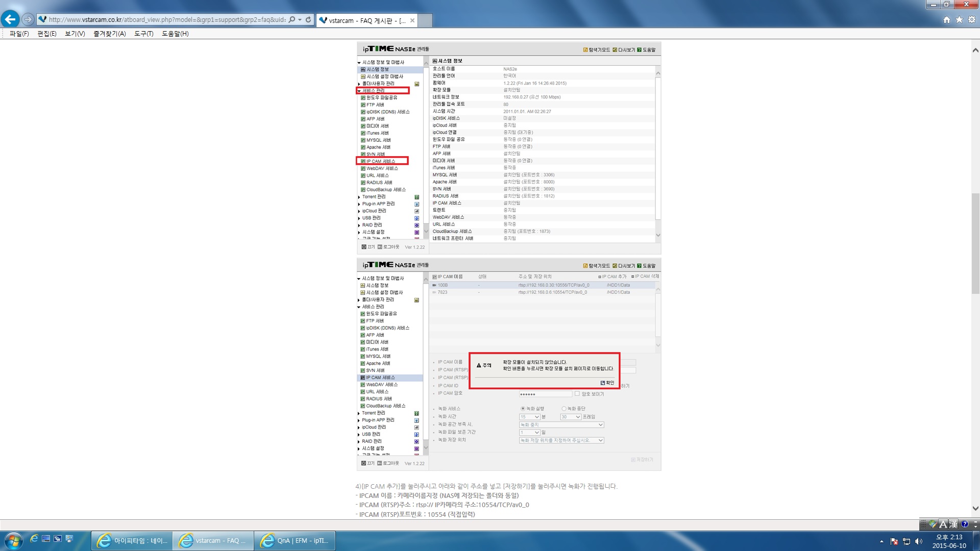Click the page scrollbar up arrow
Screen dimensions: 980x551
975,50
